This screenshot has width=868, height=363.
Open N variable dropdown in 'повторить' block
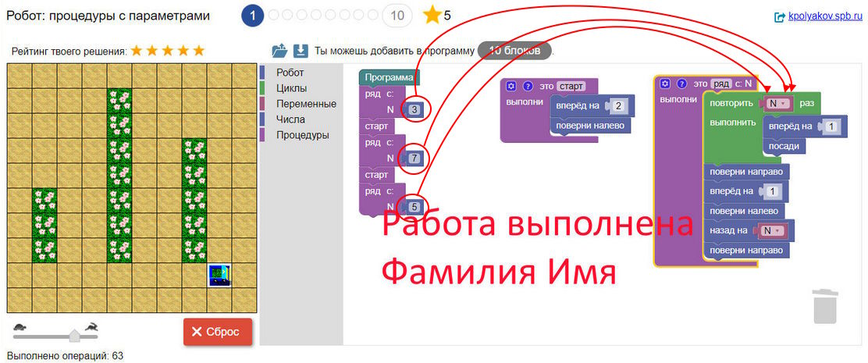coord(777,103)
